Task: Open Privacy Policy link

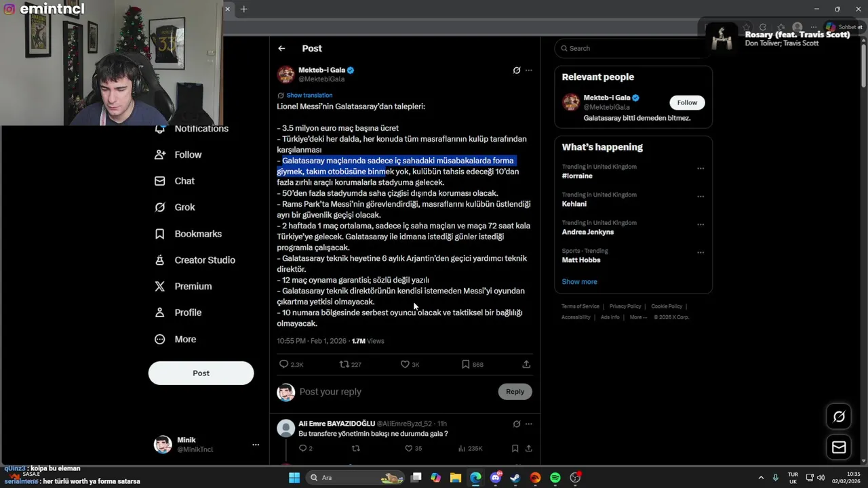Action: 625,306
